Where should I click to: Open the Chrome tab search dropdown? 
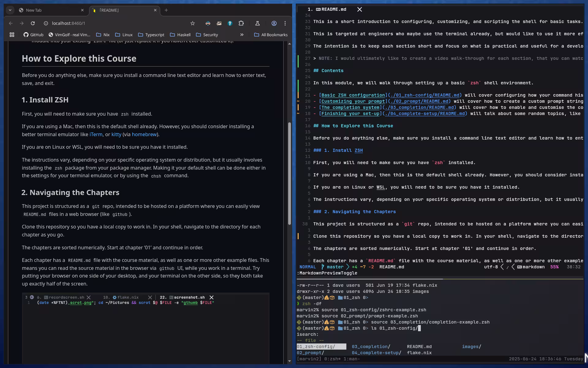(10, 10)
